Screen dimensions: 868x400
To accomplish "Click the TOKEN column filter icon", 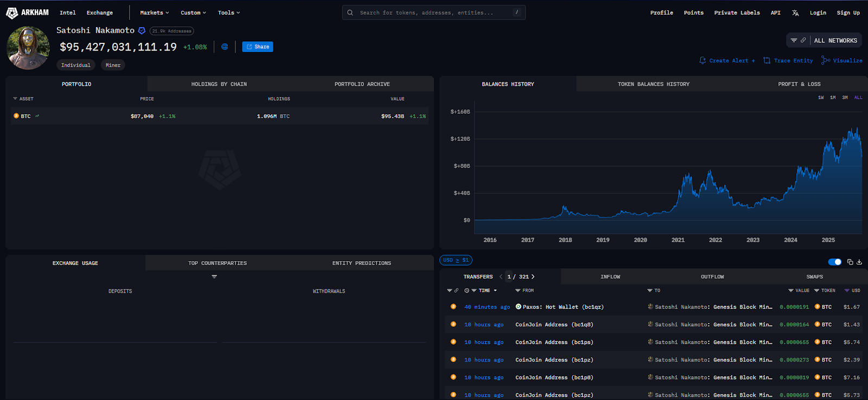I will (816, 291).
